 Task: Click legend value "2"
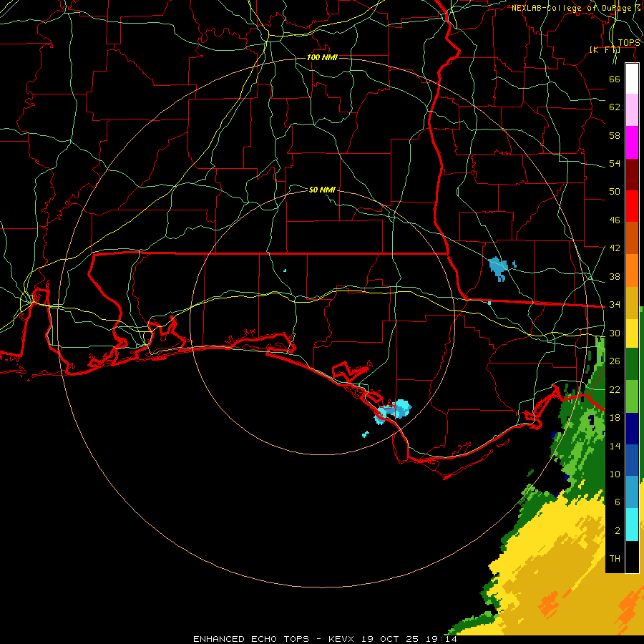click(x=618, y=531)
